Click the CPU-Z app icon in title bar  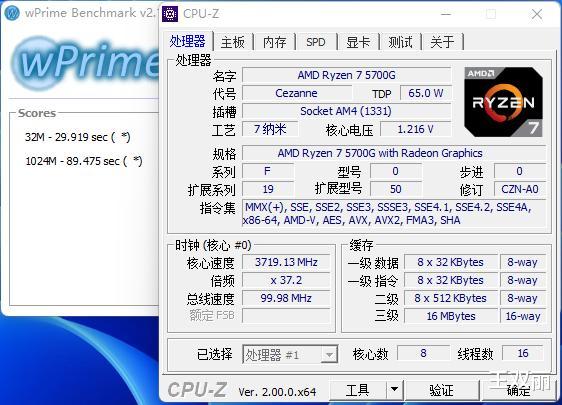pos(170,14)
